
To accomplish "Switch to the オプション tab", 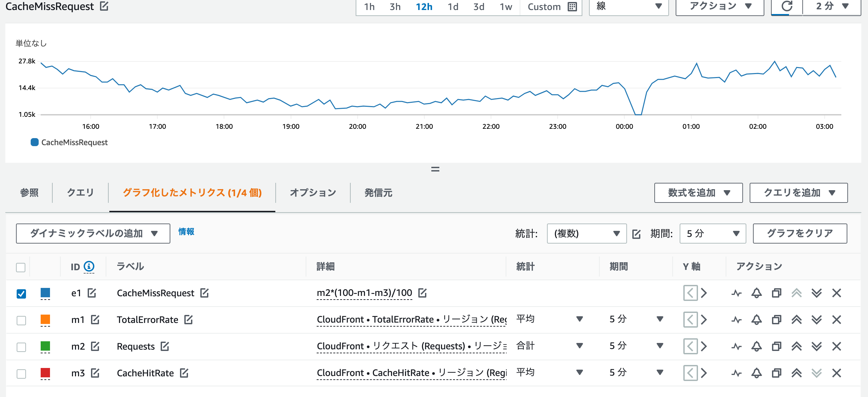I will [x=312, y=192].
